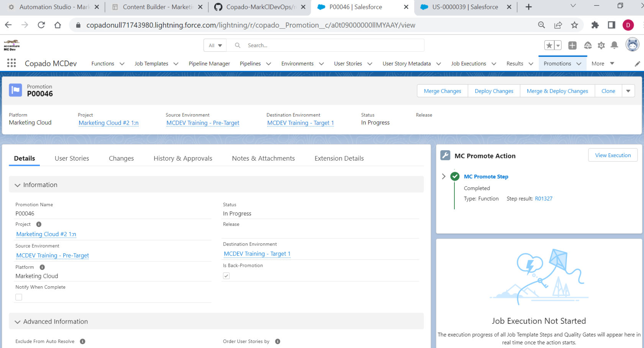Expand the MC Promote Step chevron
Image resolution: width=644 pixels, height=348 pixels.
click(444, 176)
